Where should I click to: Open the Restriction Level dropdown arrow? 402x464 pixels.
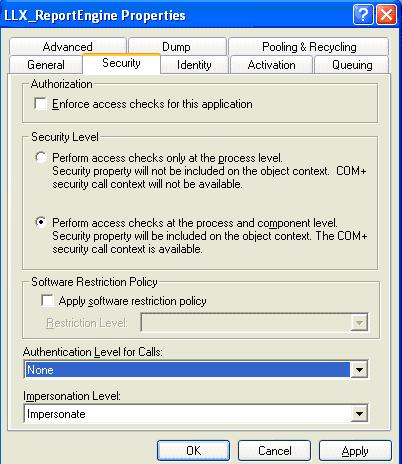[x=359, y=322]
